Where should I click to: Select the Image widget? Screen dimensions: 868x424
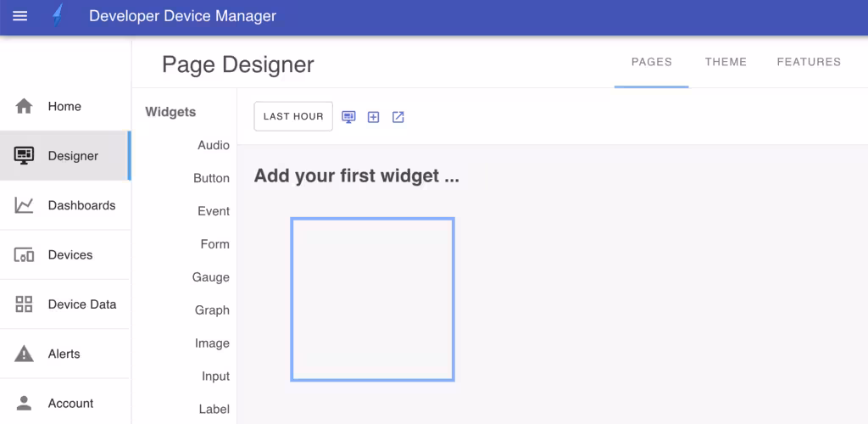point(212,343)
